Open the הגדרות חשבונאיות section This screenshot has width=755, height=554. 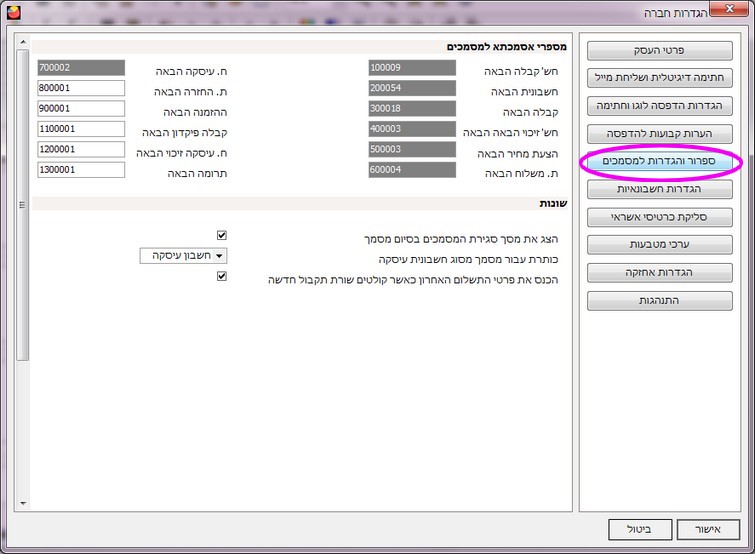[x=660, y=188]
